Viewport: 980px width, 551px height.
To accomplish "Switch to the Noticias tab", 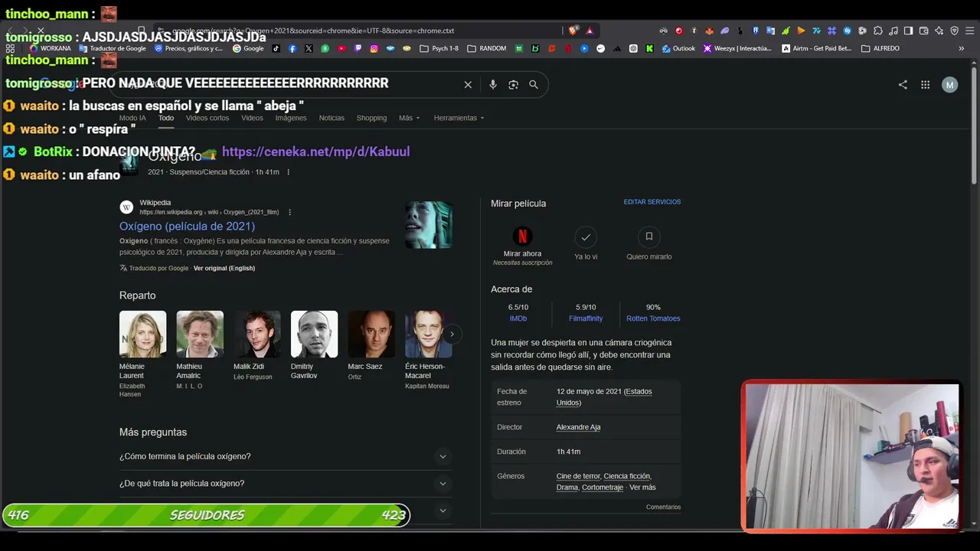I will click(x=332, y=118).
